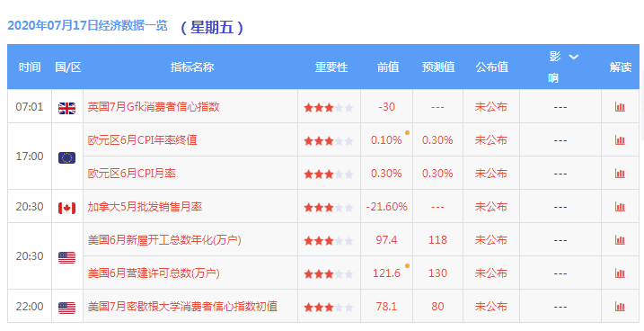644x331 pixels.
Task: Open 美国6月新屋开工总数年化 indicator link
Action: coord(164,240)
